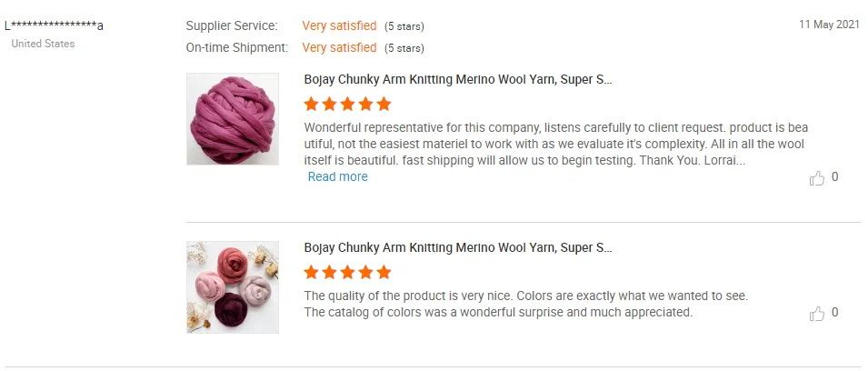This screenshot has width=868, height=371.
Task: Click the like count beside the first review
Action: 835,177
